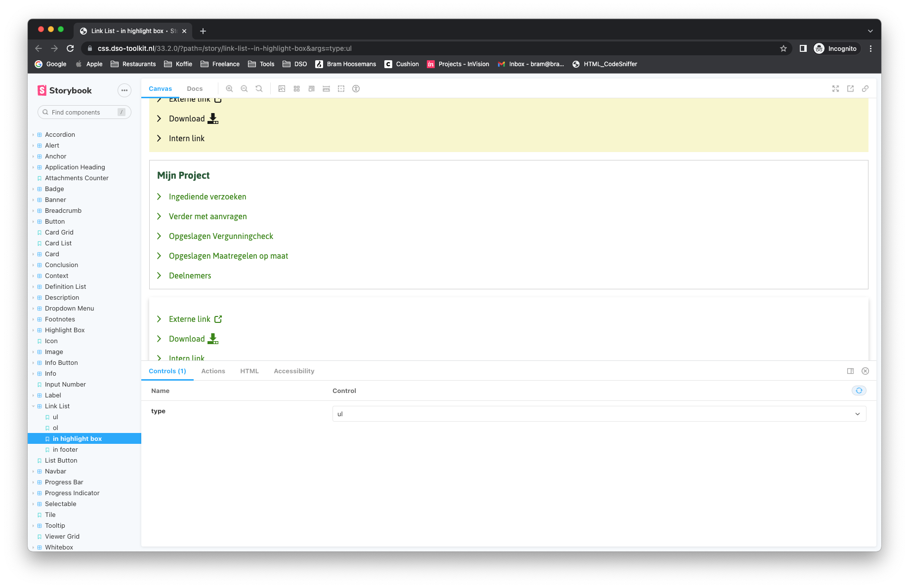Click the zoom in icon on canvas toolbar
This screenshot has height=588, width=909.
pos(229,88)
